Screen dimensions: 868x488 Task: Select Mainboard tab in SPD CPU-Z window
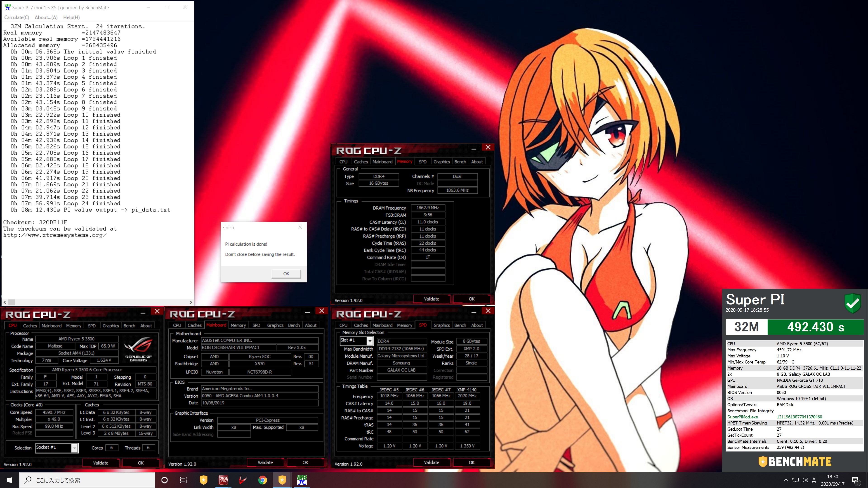coord(382,325)
